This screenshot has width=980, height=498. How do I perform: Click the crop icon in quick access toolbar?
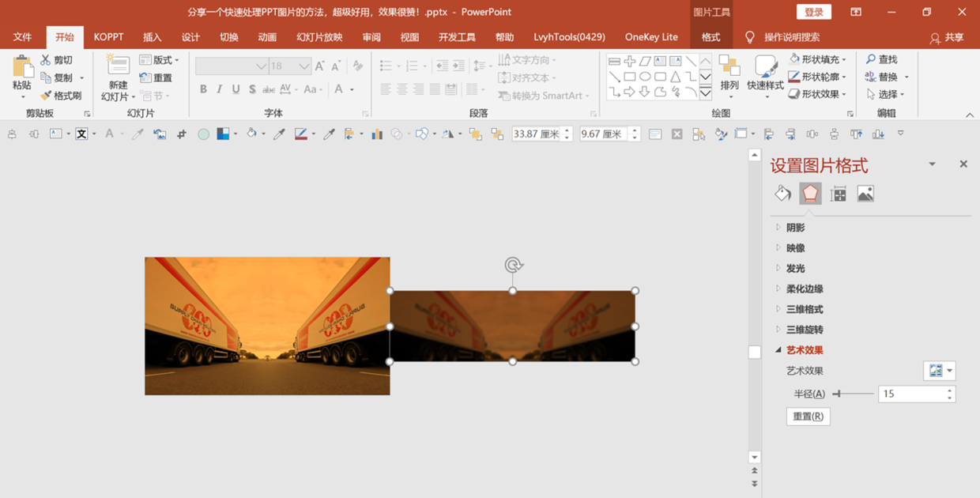[182, 134]
